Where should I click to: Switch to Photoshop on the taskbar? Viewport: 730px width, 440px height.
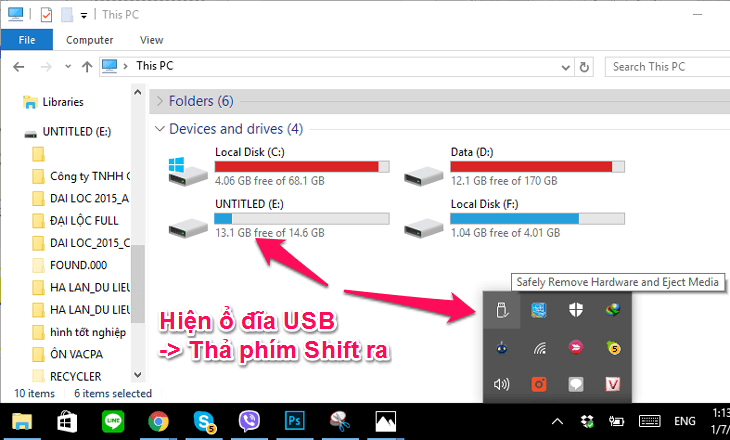coord(295,422)
